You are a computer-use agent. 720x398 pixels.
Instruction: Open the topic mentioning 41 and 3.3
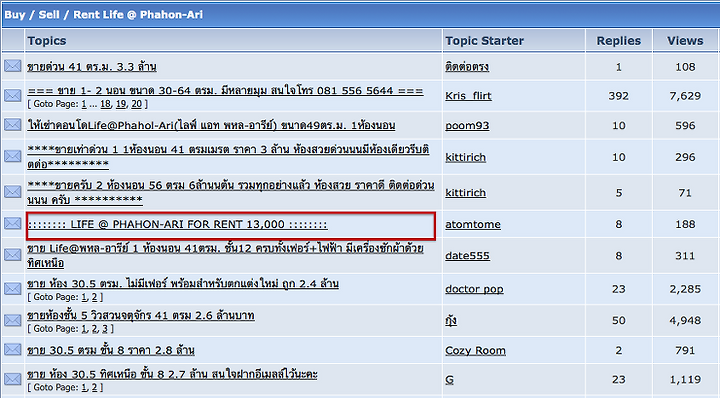[x=92, y=67]
